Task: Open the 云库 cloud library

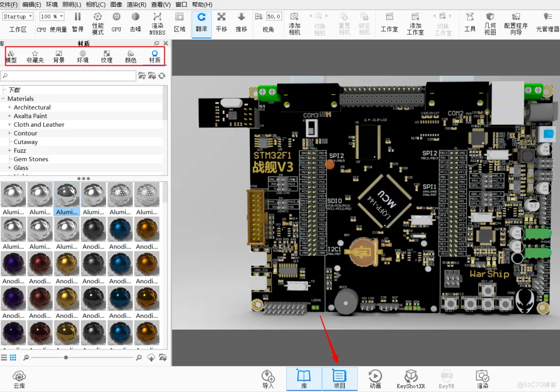Action: (x=19, y=379)
